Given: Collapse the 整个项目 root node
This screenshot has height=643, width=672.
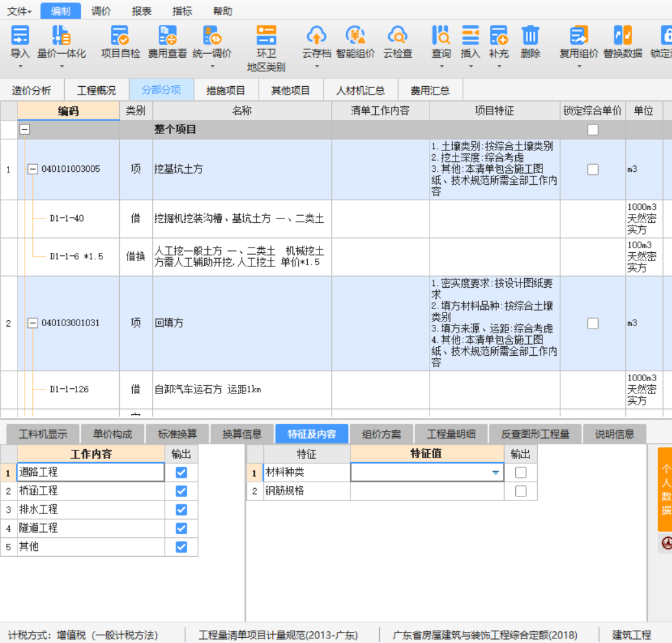Looking at the screenshot, I should [x=25, y=129].
